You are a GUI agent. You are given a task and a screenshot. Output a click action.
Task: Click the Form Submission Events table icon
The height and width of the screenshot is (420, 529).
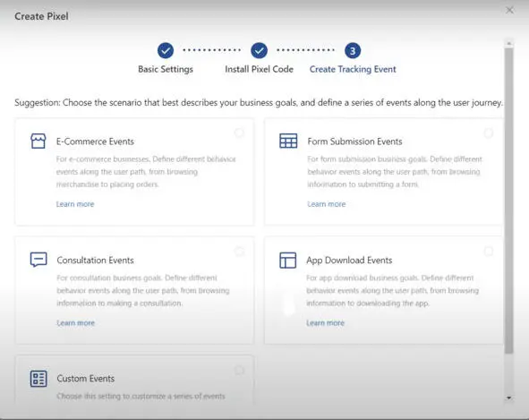288,141
